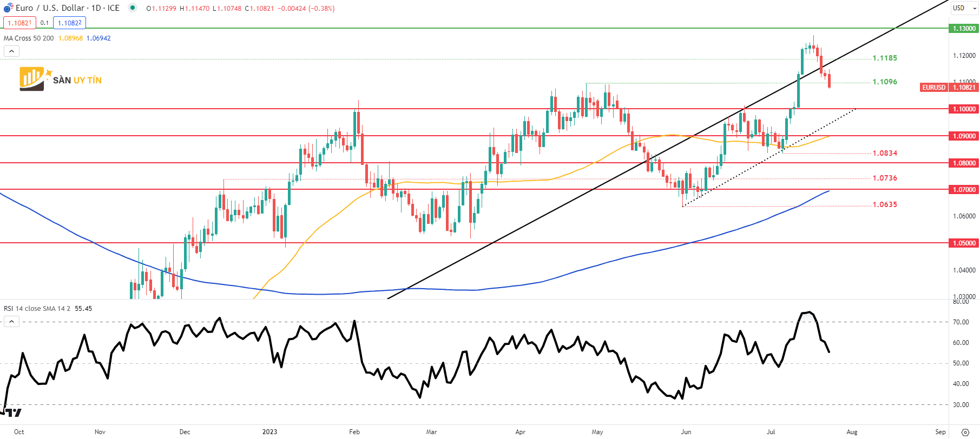The height and width of the screenshot is (439, 980).
Task: Click the 30.00 RSI axis value
Action: 961,405
